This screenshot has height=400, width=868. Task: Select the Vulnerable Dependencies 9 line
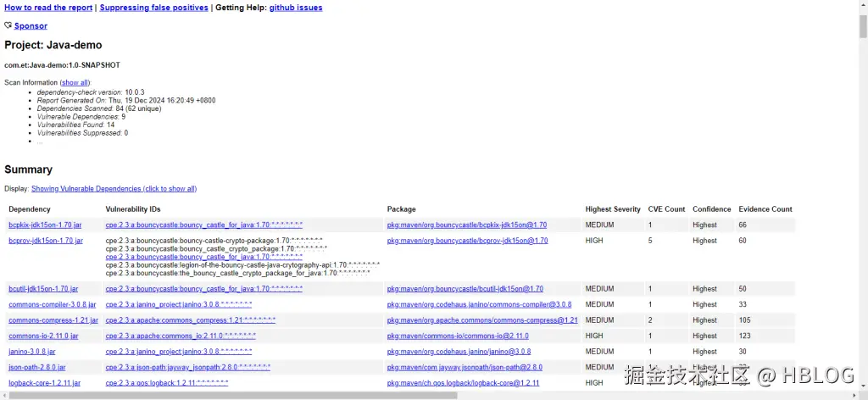point(81,117)
